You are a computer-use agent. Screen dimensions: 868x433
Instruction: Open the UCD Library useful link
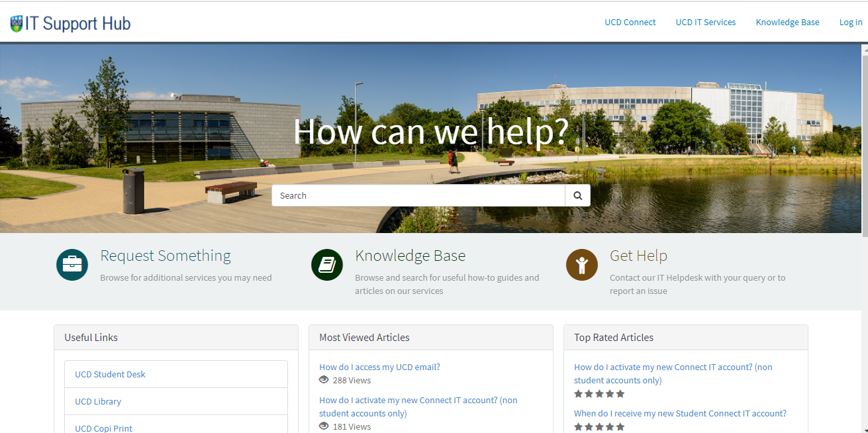[98, 401]
